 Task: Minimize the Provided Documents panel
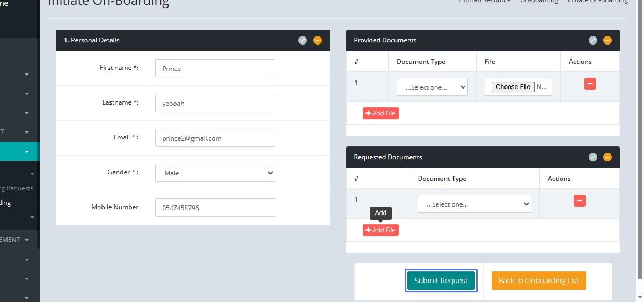pyautogui.click(x=608, y=40)
